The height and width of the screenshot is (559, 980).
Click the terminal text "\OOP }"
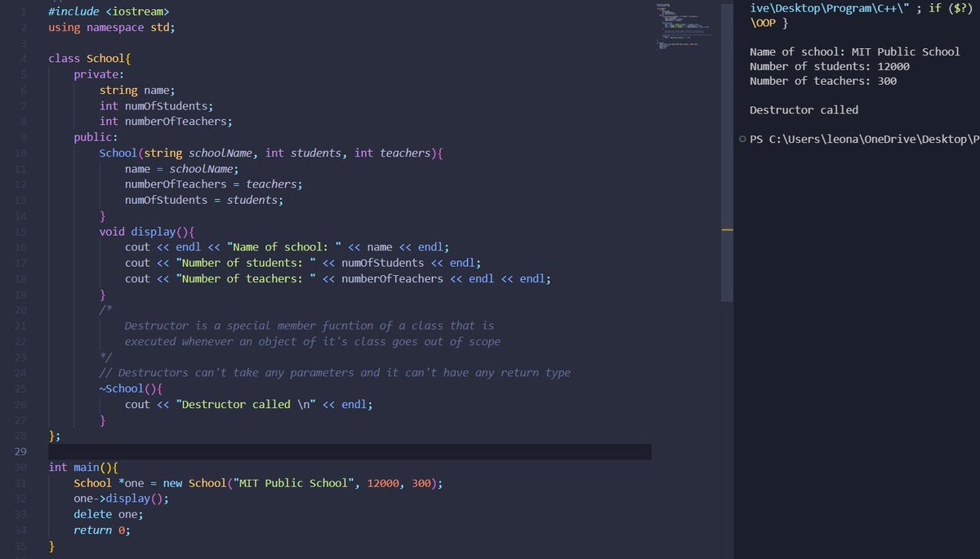768,24
